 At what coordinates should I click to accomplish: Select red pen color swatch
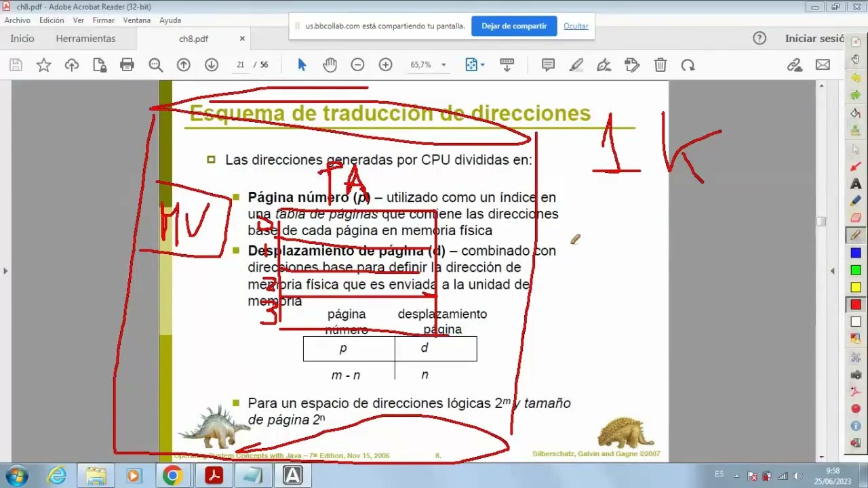[x=856, y=305]
